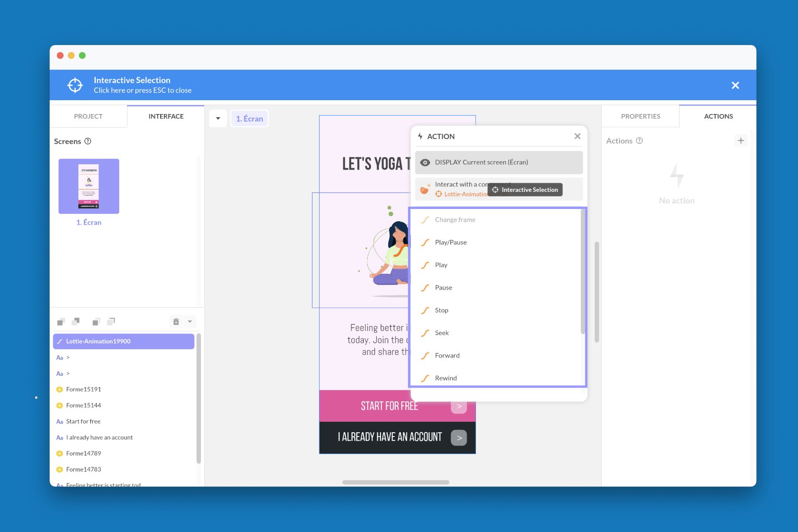Switch to the PROJECT tab
This screenshot has width=798, height=532.
coord(88,116)
